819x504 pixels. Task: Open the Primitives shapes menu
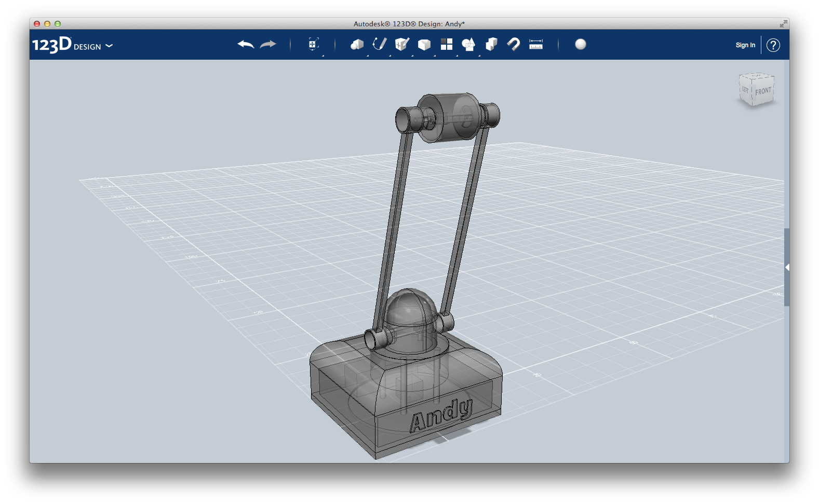tap(357, 45)
